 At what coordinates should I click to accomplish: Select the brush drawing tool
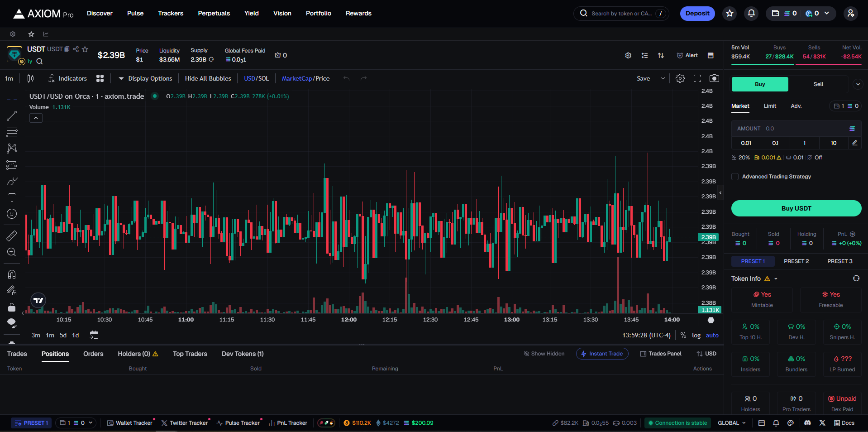pyautogui.click(x=12, y=181)
